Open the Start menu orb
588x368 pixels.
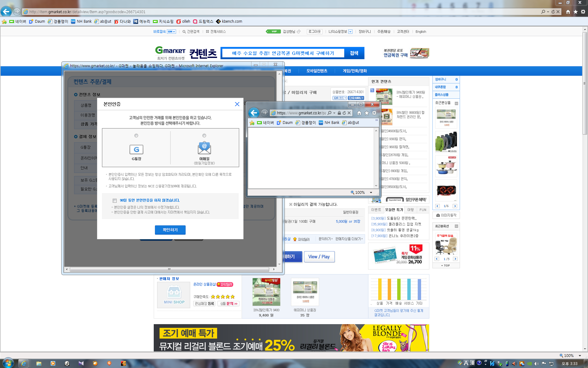click(8, 363)
